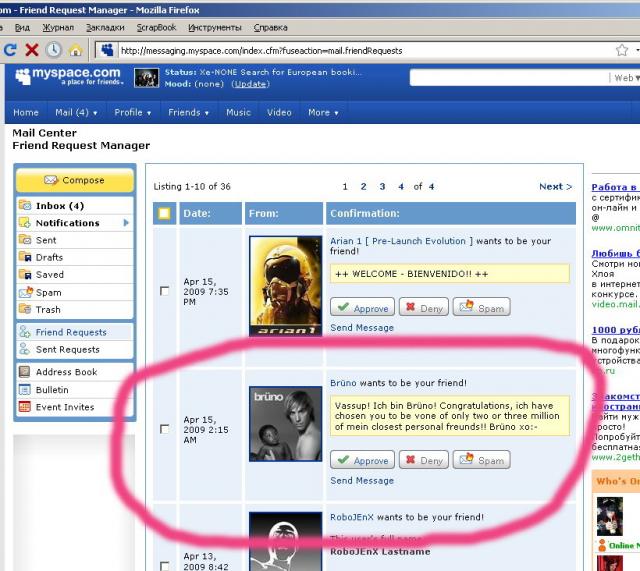
Task: Go to Home in MySpace navigation
Action: (x=26, y=112)
